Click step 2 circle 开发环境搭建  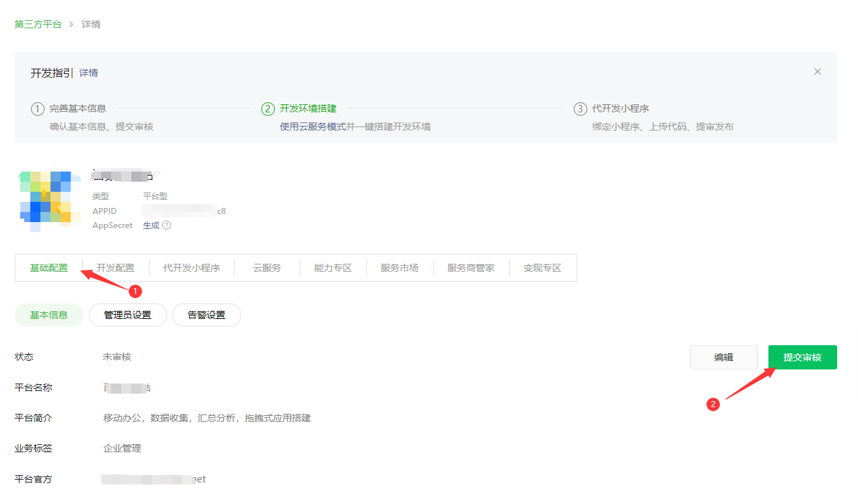[268, 108]
